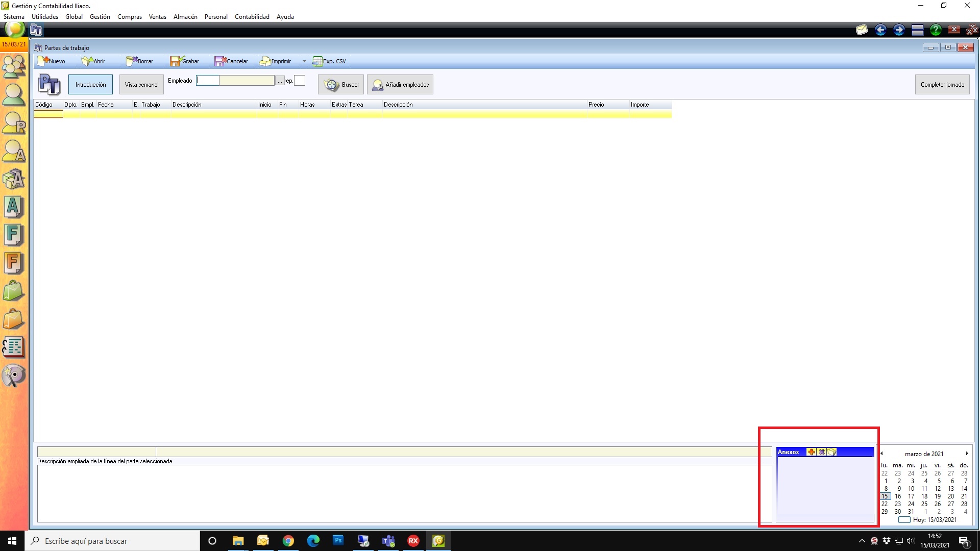Viewport: 980px width, 551px height.
Task: Open the green A document sidebar icon
Action: click(14, 207)
